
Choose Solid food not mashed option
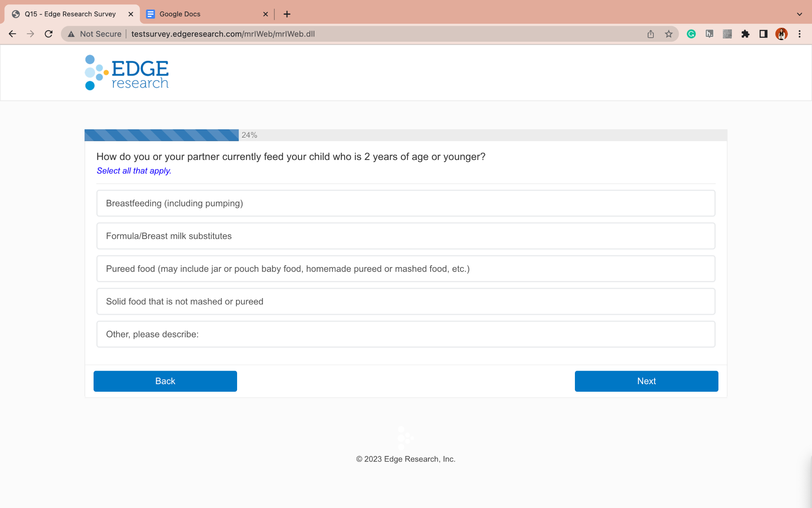(x=406, y=302)
